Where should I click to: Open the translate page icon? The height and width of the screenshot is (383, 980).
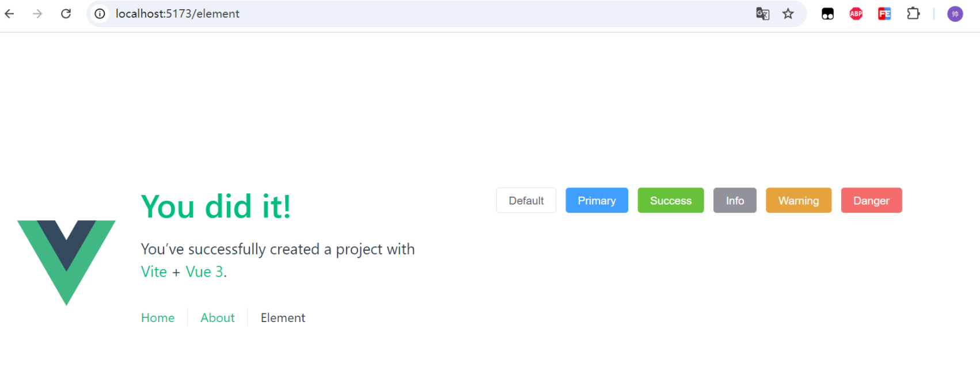point(762,14)
